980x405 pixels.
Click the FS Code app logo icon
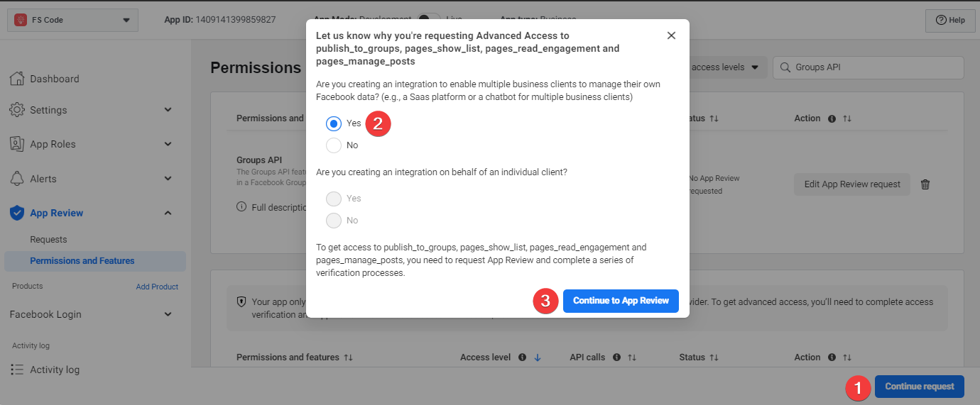20,20
